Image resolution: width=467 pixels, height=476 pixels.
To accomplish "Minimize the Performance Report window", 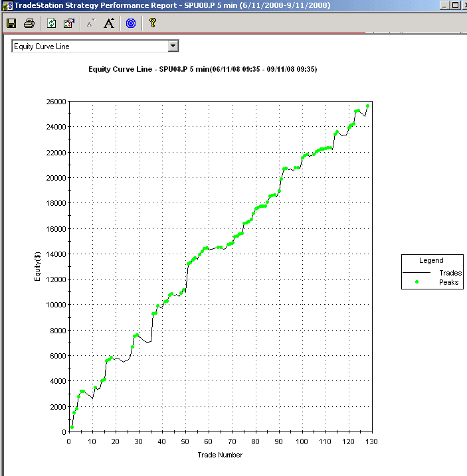I will [x=444, y=5].
